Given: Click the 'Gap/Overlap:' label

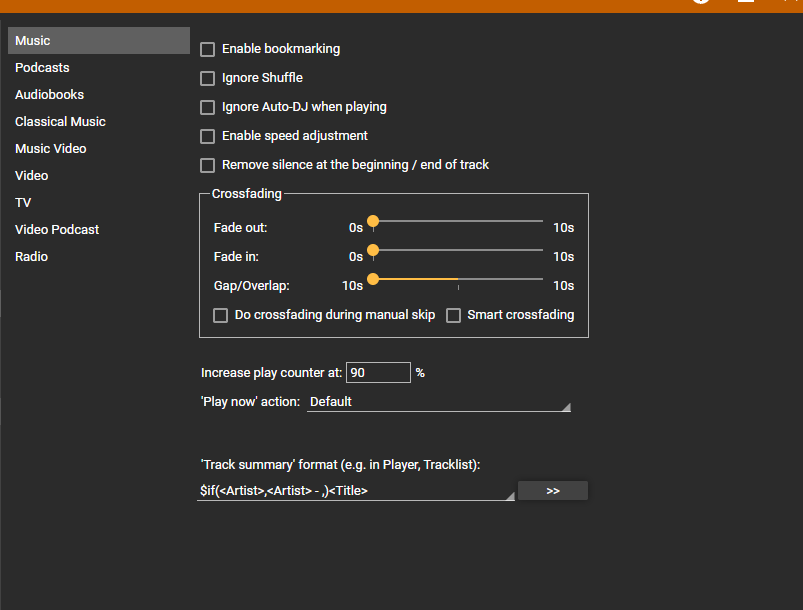Looking at the screenshot, I should (251, 285).
